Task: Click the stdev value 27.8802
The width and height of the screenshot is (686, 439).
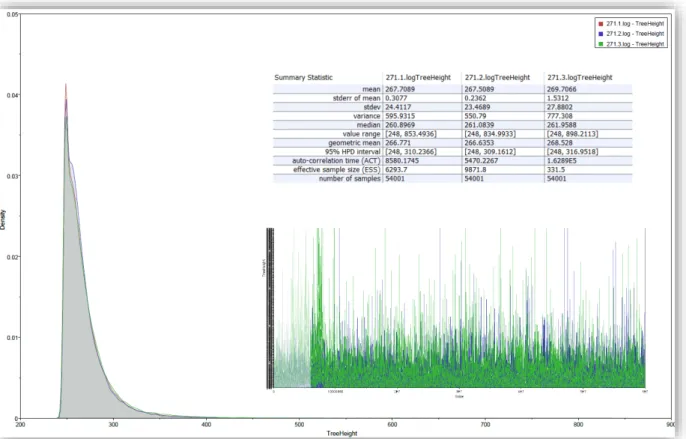Action: click(560, 107)
